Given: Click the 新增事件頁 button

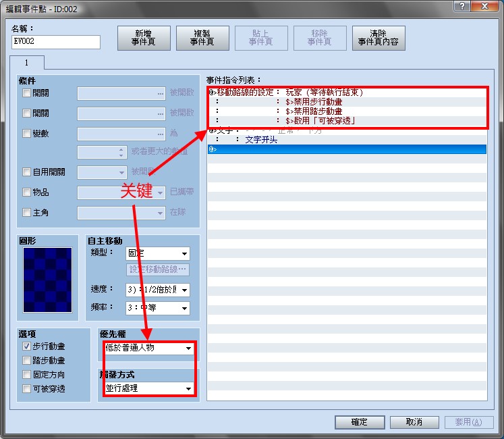Looking at the screenshot, I should pyautogui.click(x=144, y=38).
